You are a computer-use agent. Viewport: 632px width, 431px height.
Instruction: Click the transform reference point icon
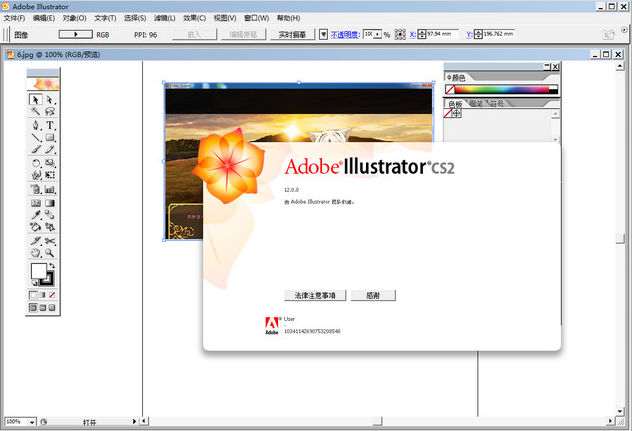click(400, 34)
